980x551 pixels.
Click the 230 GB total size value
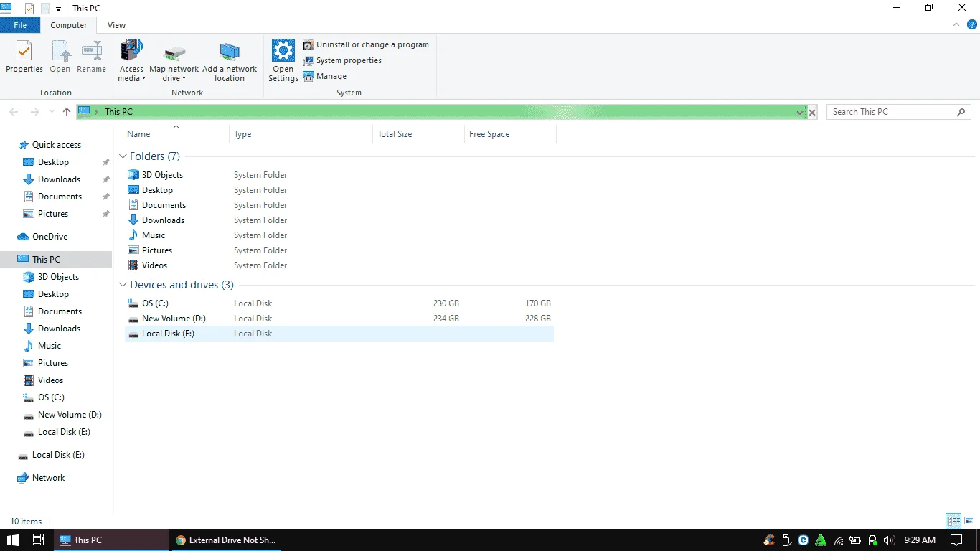446,303
